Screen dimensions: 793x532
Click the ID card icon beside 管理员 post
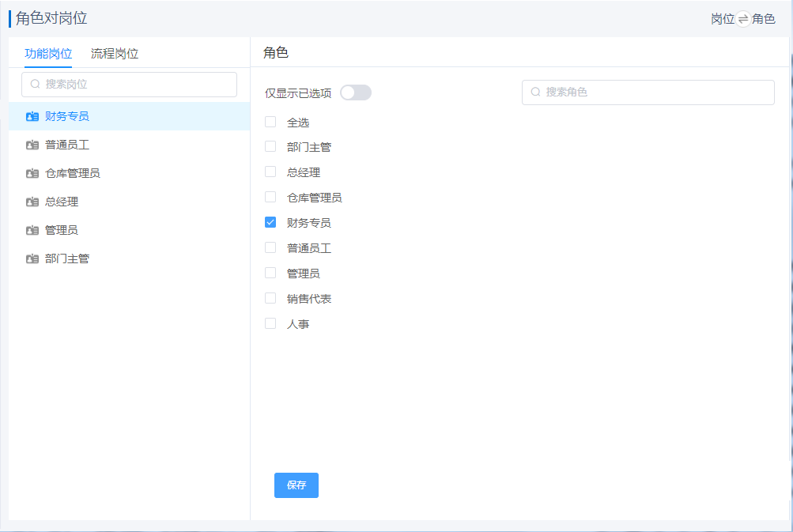32,230
